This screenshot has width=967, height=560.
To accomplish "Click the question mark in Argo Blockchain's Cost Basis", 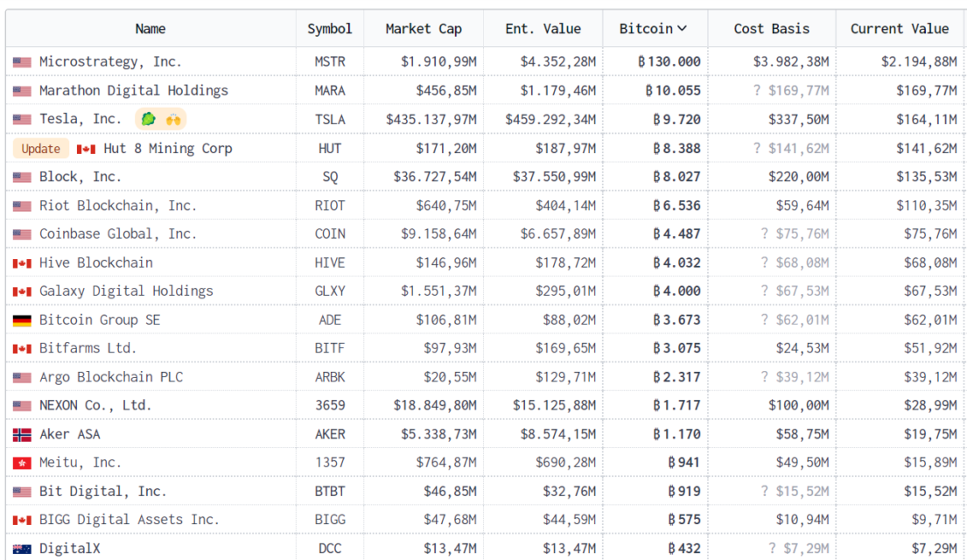I will pyautogui.click(x=764, y=377).
